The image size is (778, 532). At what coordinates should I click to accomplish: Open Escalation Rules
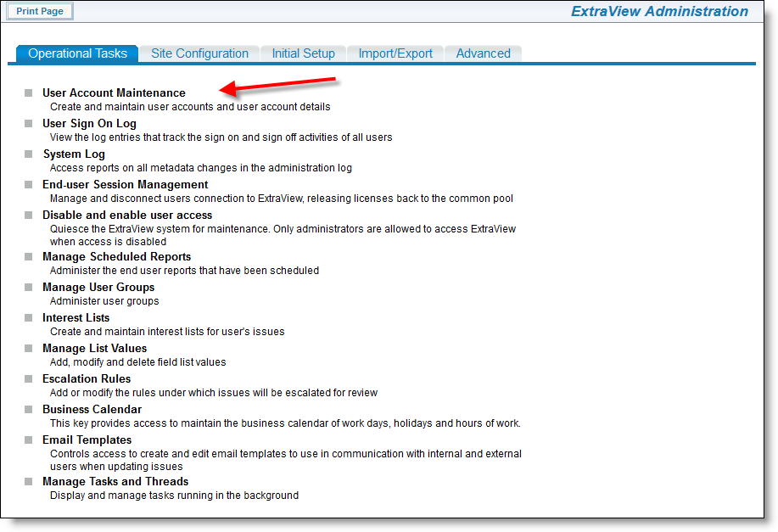click(87, 378)
